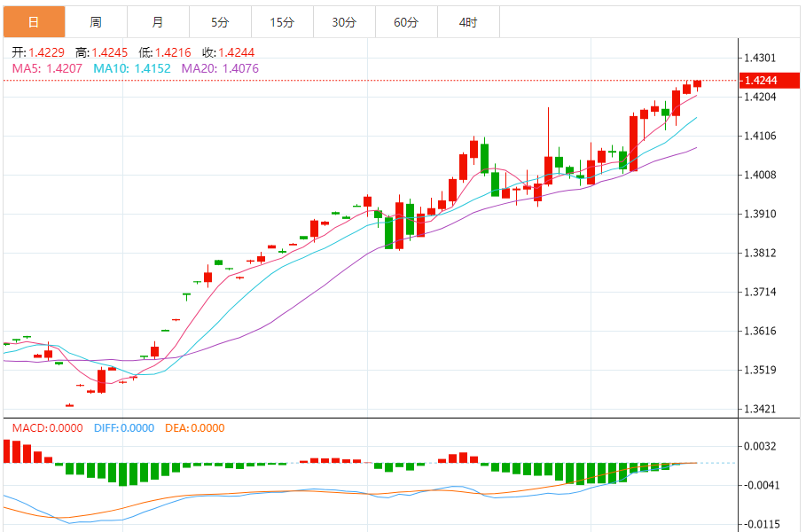Switch chart to 5分 interval
Viewport: 806px width, 532px height.
tap(221, 22)
